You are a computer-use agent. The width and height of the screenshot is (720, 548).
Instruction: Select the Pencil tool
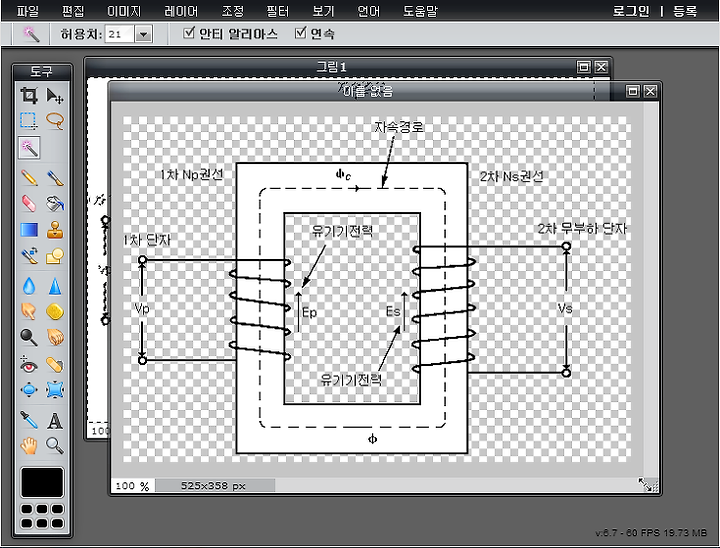click(29, 177)
